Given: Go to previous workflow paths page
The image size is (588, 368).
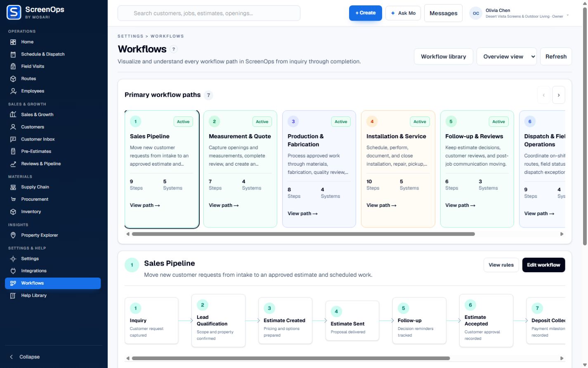Looking at the screenshot, I should [x=544, y=95].
